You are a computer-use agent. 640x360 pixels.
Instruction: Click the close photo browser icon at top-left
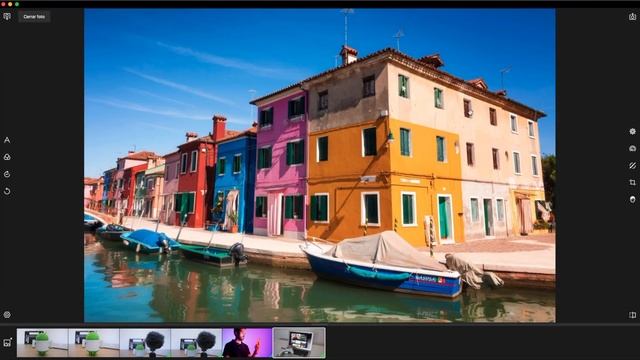pos(7,16)
